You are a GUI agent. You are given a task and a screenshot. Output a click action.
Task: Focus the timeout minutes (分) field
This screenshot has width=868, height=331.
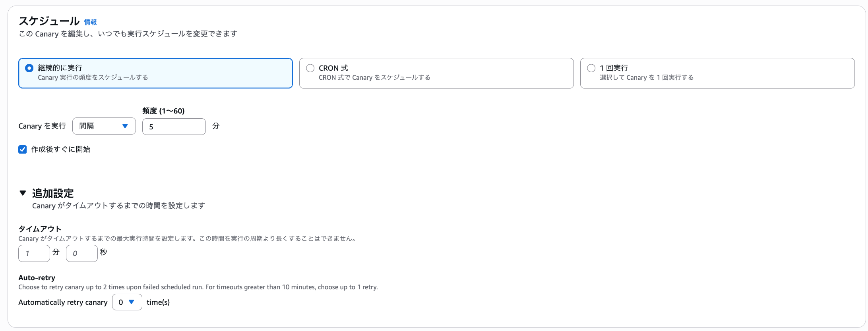click(x=34, y=254)
